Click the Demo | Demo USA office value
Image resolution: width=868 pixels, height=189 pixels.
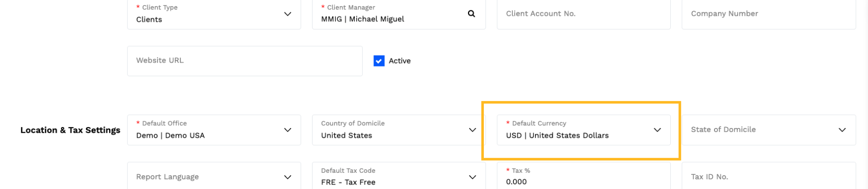tap(170, 136)
